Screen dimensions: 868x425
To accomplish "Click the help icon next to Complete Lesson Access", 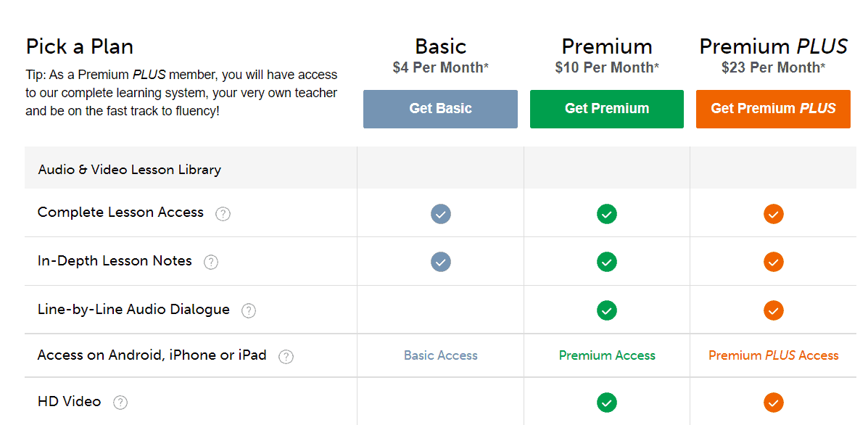I will [x=223, y=213].
